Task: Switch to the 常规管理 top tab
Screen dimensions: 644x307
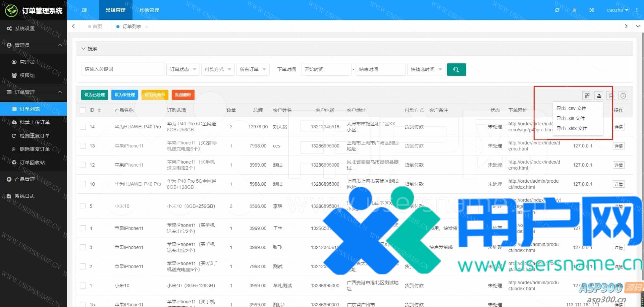Action: (x=116, y=10)
